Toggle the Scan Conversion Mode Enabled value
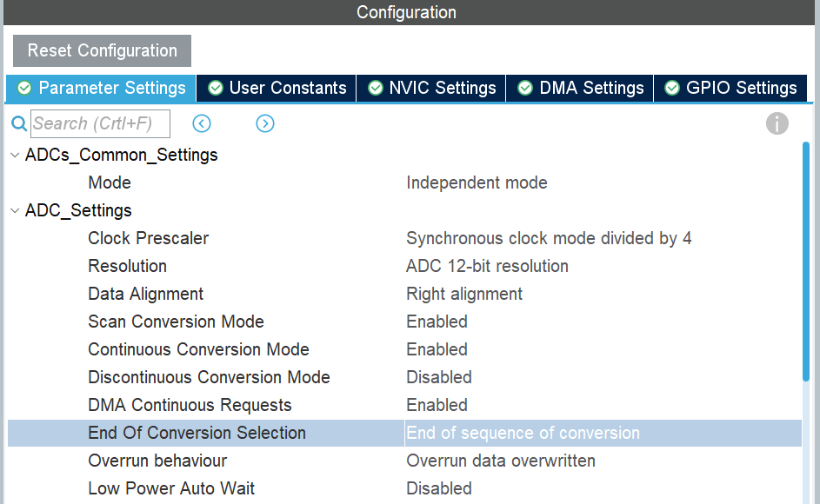The width and height of the screenshot is (820, 504). coord(437,322)
